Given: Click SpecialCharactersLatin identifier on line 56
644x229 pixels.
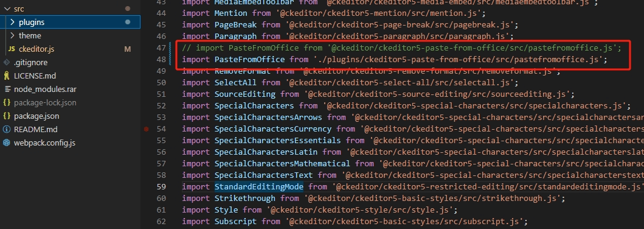Looking at the screenshot, I should pos(266,152).
